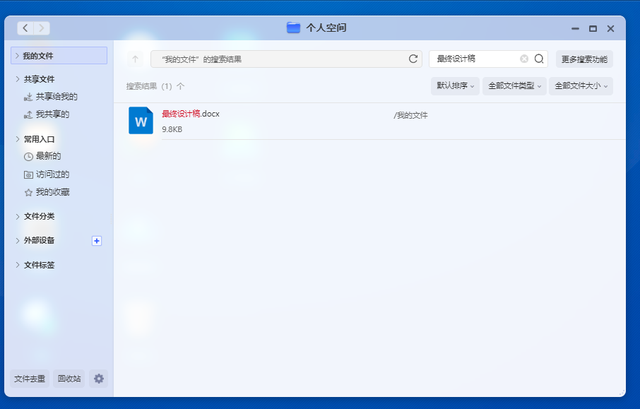Click the path bar showing 我的文件 search results
Image resolution: width=640 pixels, height=409 pixels.
[286, 59]
